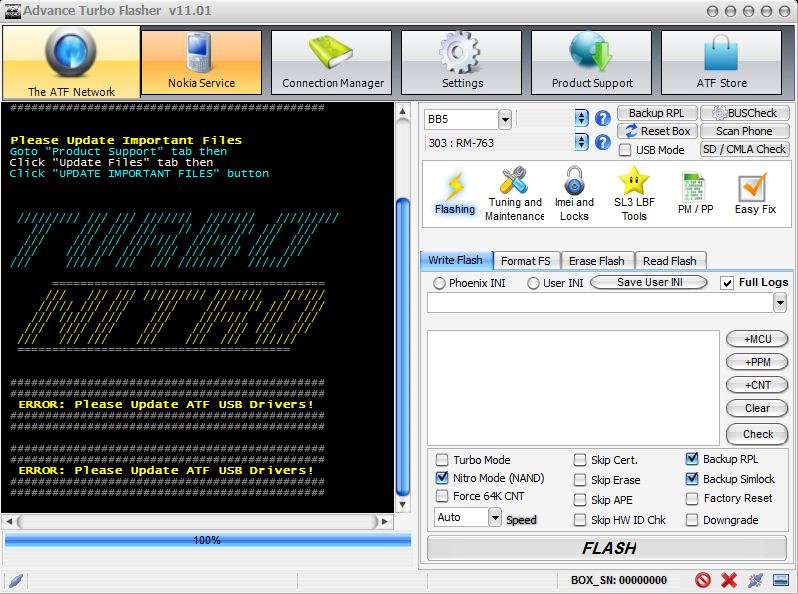This screenshot has height=594, width=798.
Task: Select the User INI radio button
Action: click(x=533, y=283)
